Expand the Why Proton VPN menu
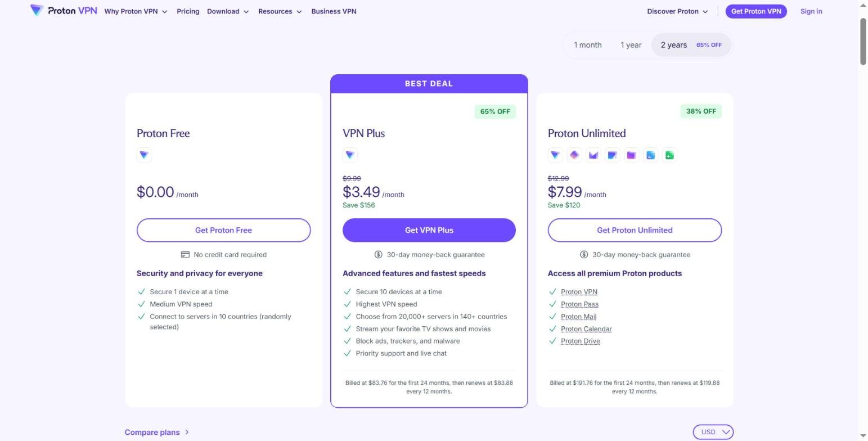Viewport: 868px width, 441px height. [x=136, y=11]
